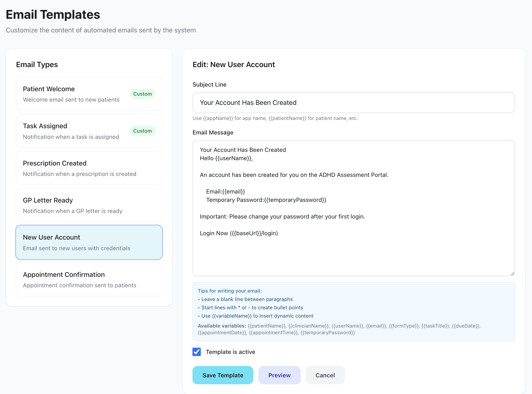Click the {{patientName}} variable in Available variables
This screenshot has height=394, width=532.
pyautogui.click(x=267, y=325)
